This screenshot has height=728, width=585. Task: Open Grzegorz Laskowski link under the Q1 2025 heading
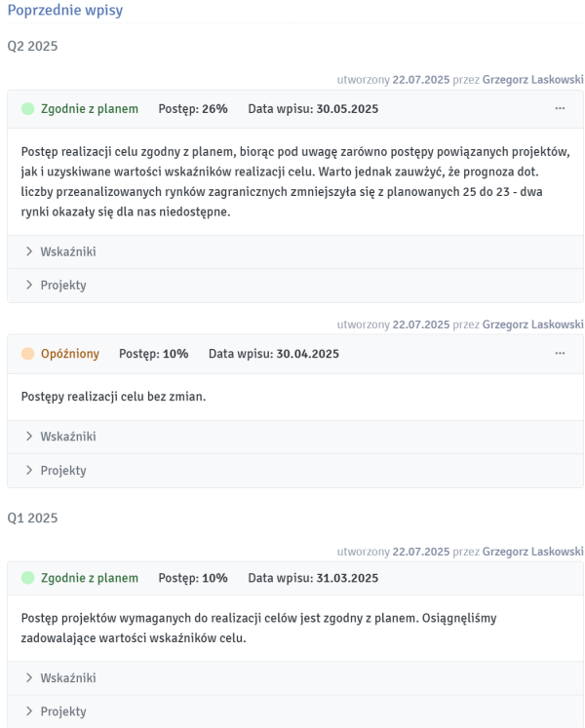coord(532,552)
